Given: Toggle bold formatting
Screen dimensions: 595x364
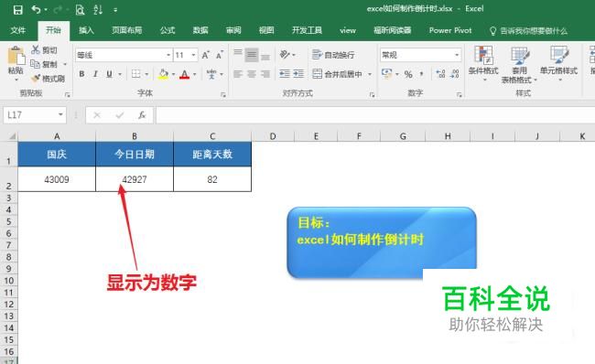Looking at the screenshot, I should pos(81,74).
